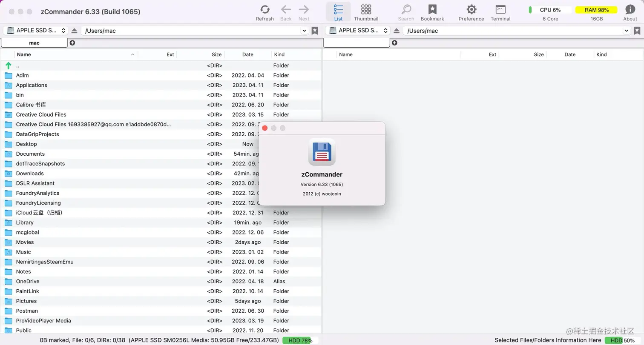Bookmark the left pane path
The height and width of the screenshot is (345, 644).
coord(315,31)
